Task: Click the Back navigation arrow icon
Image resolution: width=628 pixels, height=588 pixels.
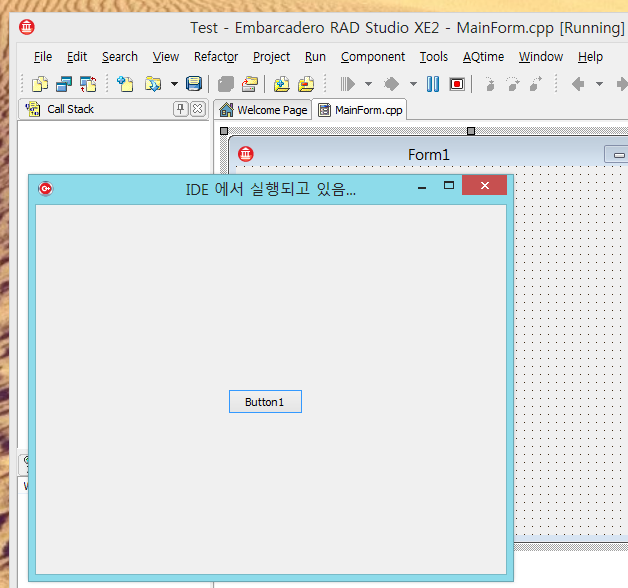Action: [578, 84]
